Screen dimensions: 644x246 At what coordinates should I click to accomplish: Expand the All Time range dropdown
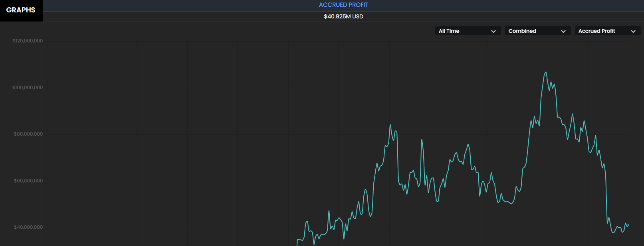click(x=468, y=31)
